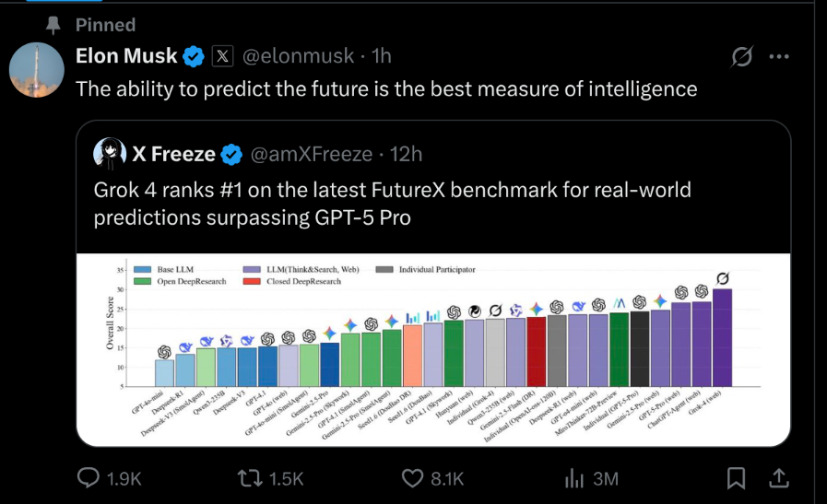Open the three-dot more menu

[779, 56]
